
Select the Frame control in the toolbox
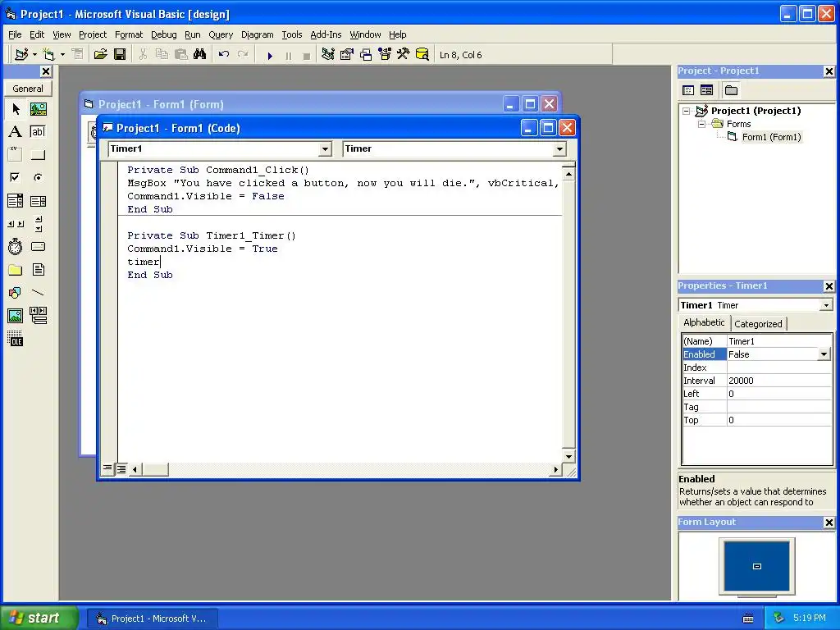click(x=16, y=155)
